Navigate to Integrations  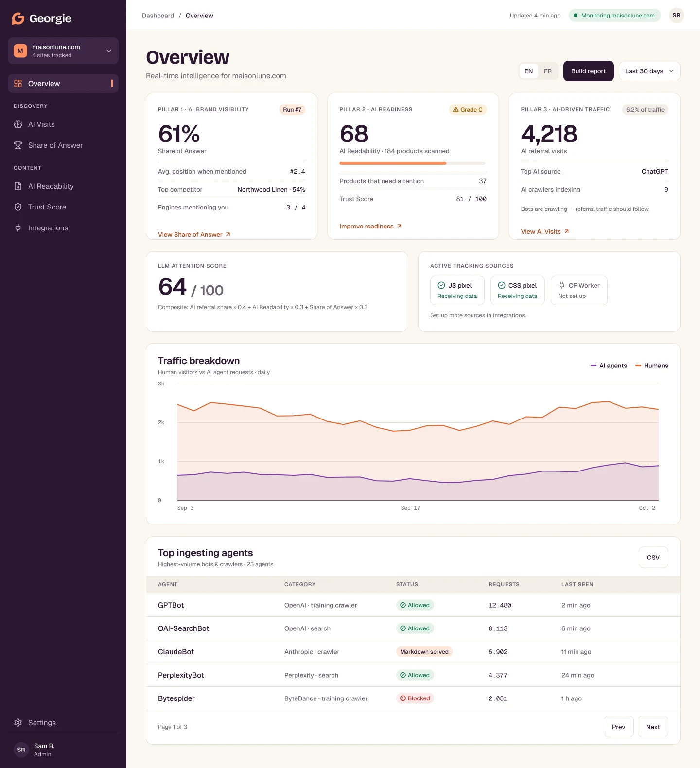(x=63, y=228)
